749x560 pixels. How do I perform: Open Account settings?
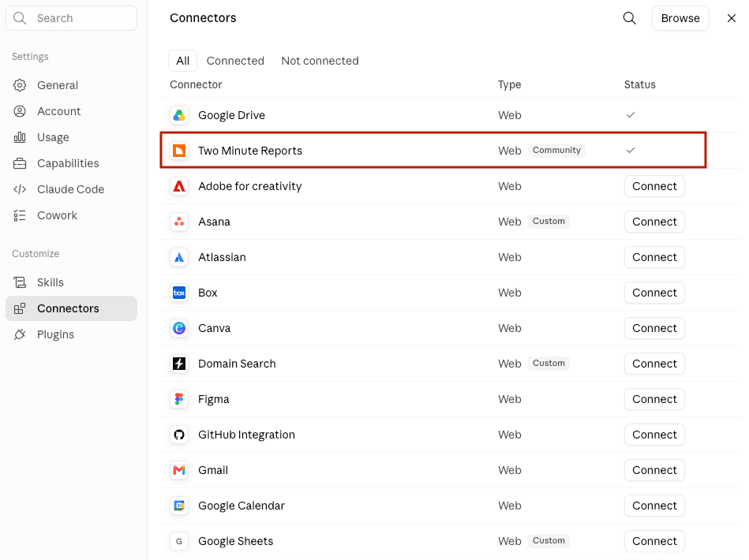(x=72, y=111)
